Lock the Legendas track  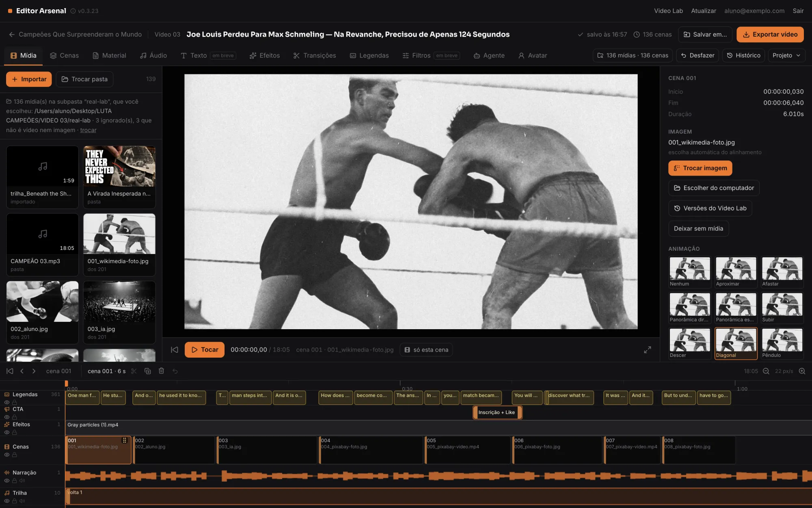click(x=14, y=402)
